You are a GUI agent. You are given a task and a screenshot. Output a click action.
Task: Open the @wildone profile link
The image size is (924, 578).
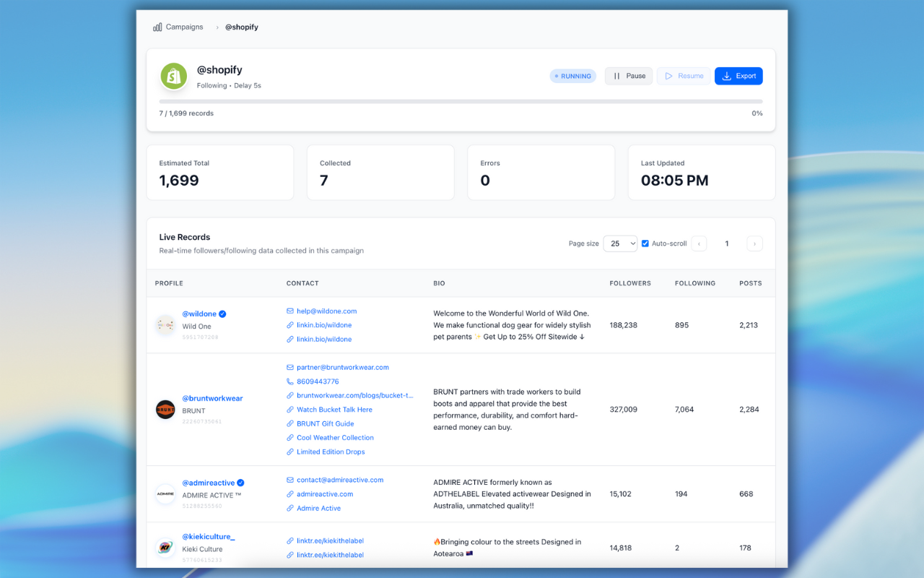point(199,314)
